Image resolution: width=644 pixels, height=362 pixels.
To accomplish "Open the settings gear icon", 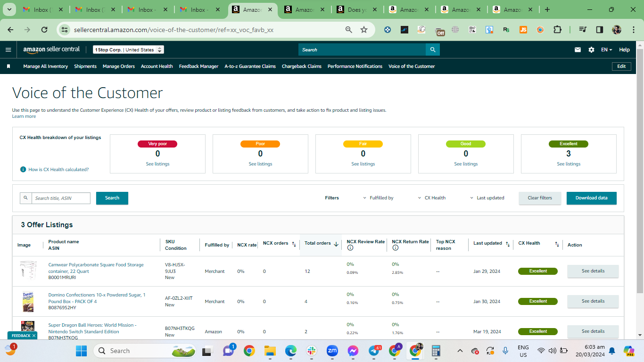I will tap(591, 49).
